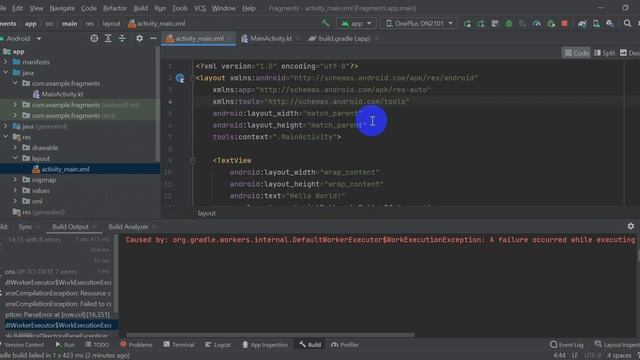Hide the Project panel with minus icon
This screenshot has height=360, width=640.
point(153,38)
